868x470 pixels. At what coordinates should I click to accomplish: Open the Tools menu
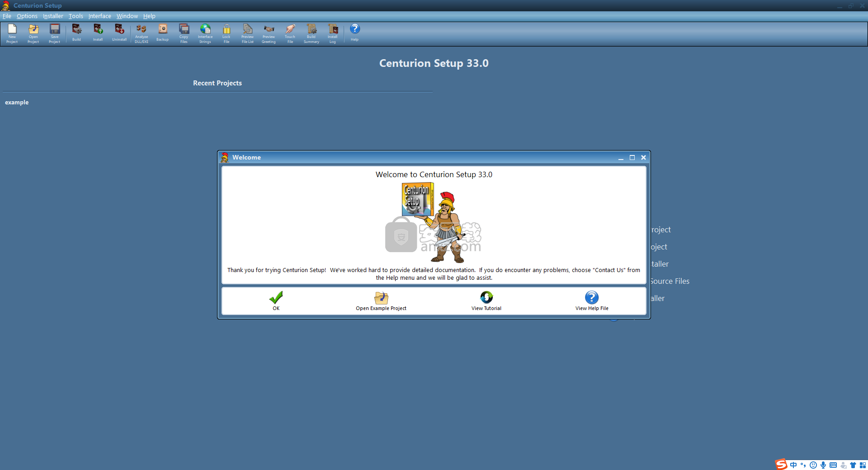tap(76, 16)
